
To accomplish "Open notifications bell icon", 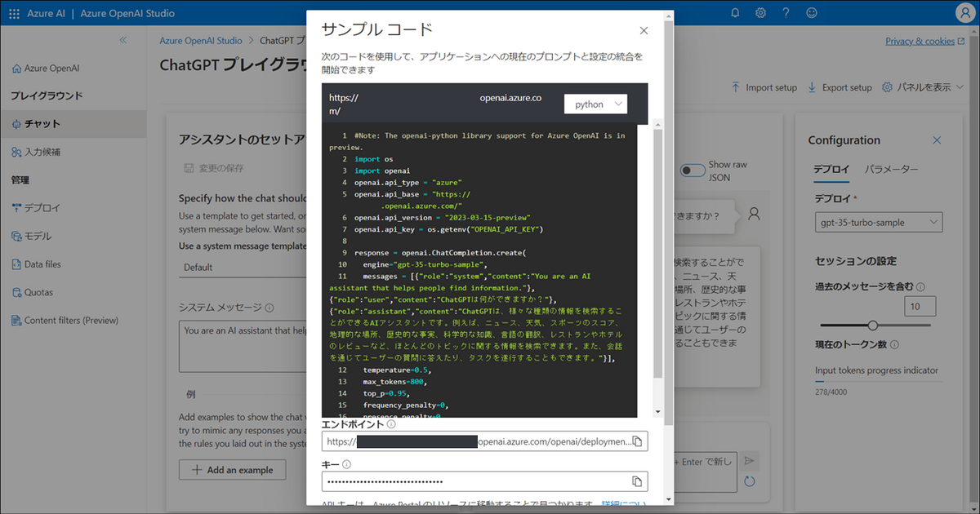I will pyautogui.click(x=735, y=13).
